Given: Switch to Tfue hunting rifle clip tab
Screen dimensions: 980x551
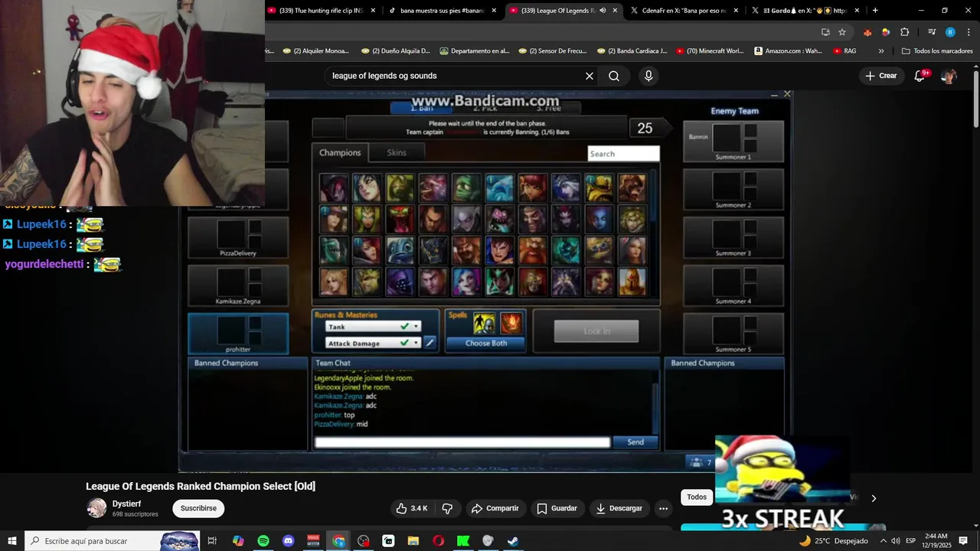Looking at the screenshot, I should [x=321, y=11].
